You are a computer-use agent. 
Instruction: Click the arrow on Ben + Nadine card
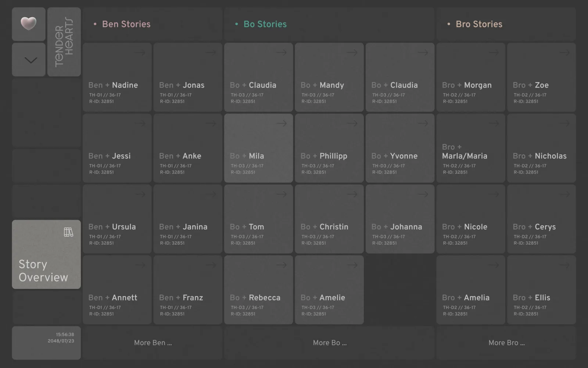pos(140,53)
